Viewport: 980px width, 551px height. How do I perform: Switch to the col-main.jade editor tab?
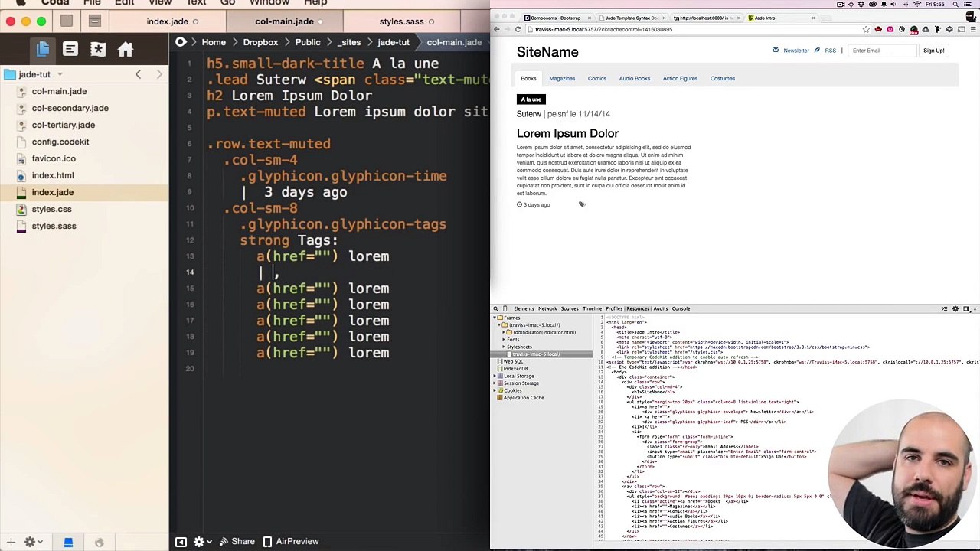[x=284, y=21]
